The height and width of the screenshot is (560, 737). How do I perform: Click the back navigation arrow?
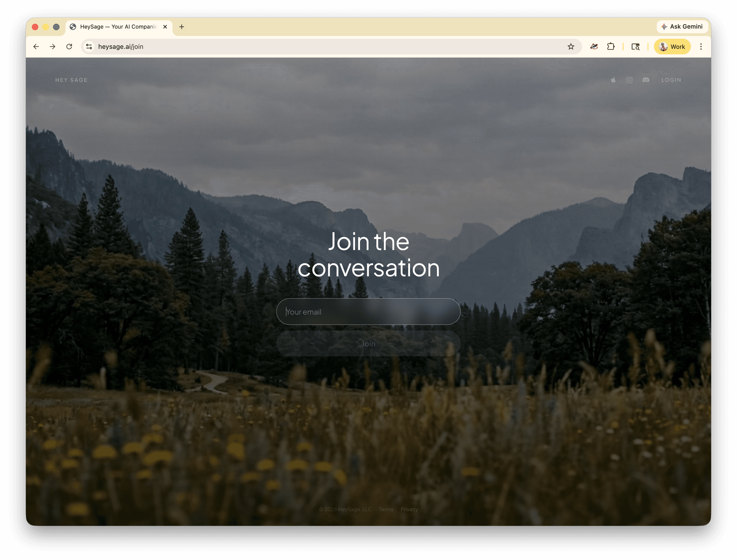point(36,46)
